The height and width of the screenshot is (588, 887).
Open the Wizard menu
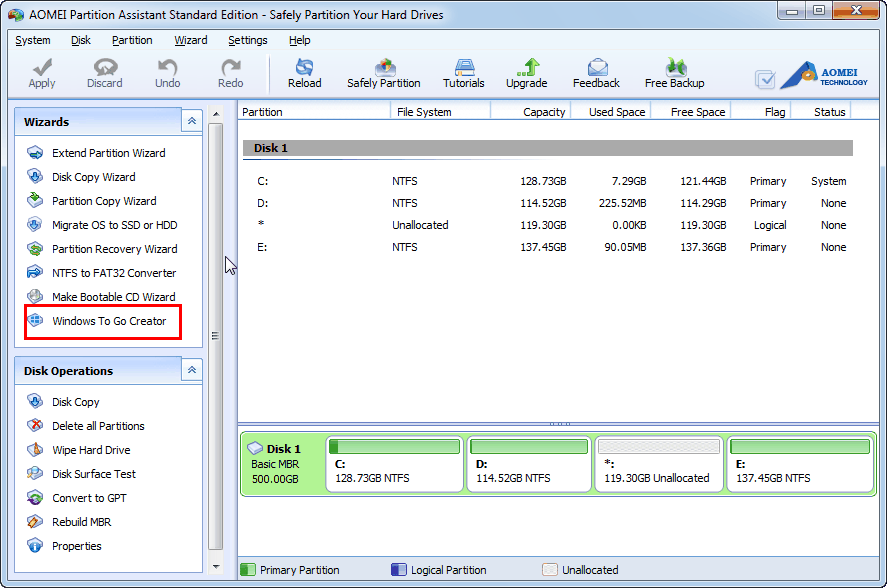(191, 40)
